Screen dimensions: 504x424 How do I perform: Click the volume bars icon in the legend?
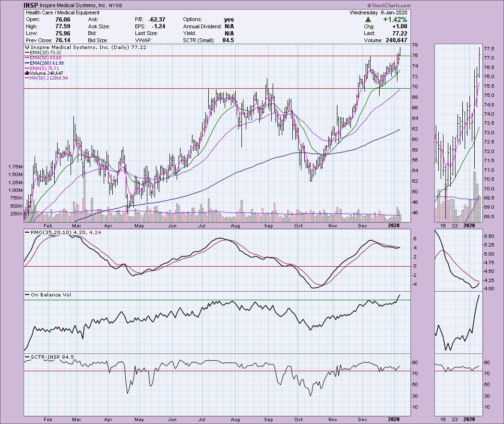click(27, 73)
